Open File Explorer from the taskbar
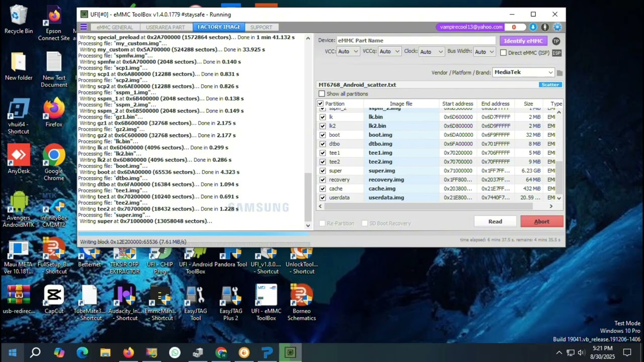This screenshot has width=644, height=362. click(105, 352)
